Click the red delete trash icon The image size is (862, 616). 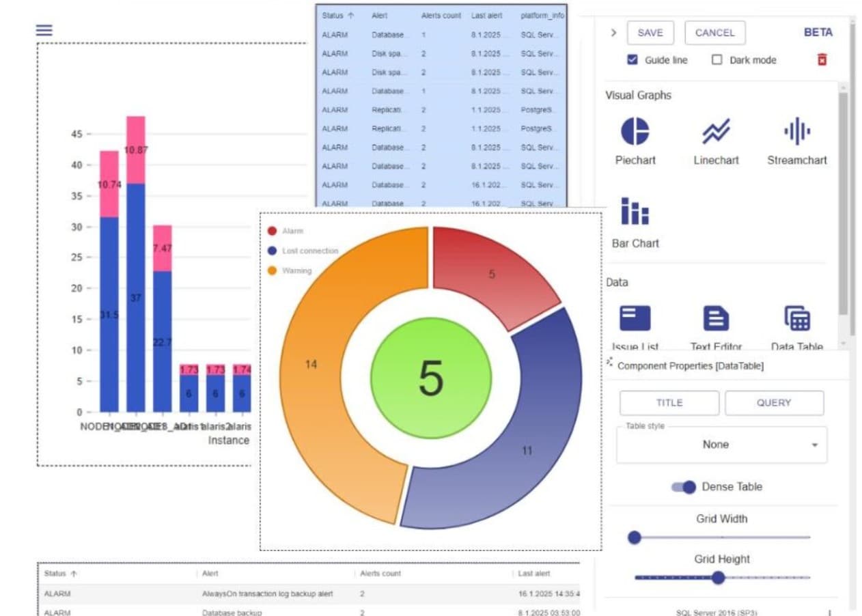click(x=821, y=60)
